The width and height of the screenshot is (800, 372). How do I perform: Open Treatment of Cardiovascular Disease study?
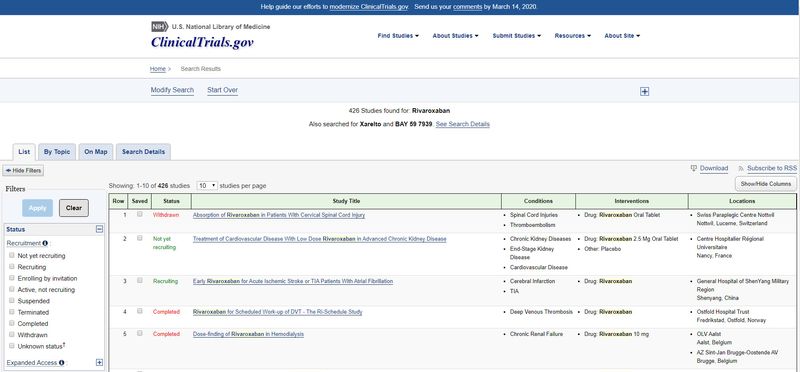(319, 239)
